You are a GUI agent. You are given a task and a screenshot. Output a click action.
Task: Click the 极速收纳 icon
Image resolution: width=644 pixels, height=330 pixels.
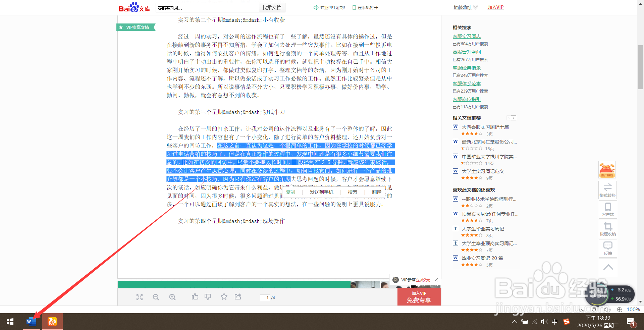click(x=607, y=229)
